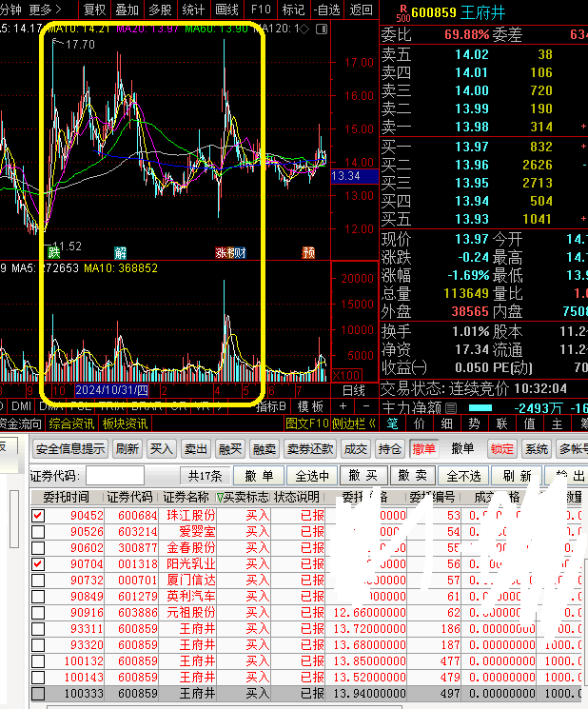The image size is (588, 709).
Task: Open the 日线 period selector
Action: point(354,390)
